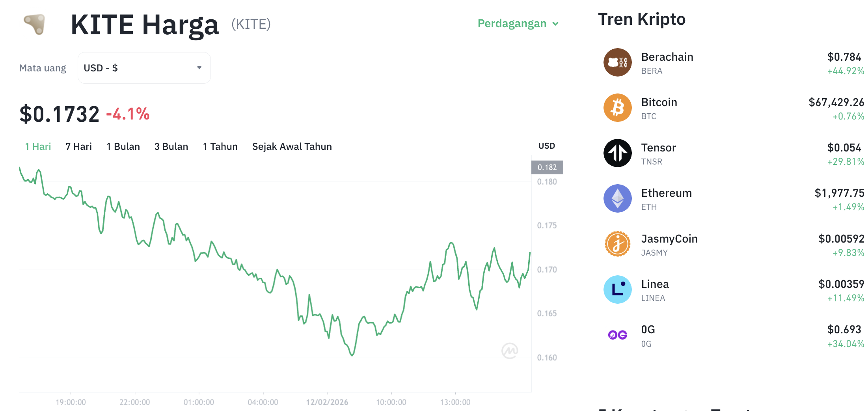Click the 0G token icon
The image size is (868, 411).
[617, 335]
